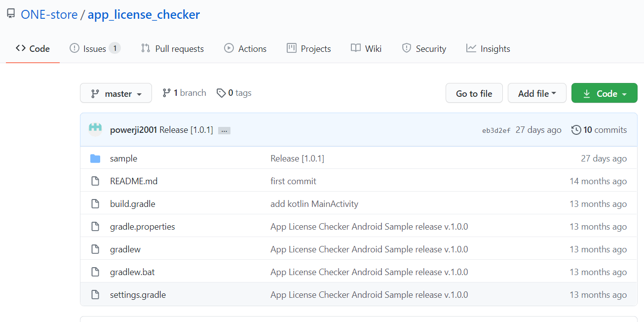View the 0 tags link
Viewport: 644px width, 322px height.
point(234,93)
